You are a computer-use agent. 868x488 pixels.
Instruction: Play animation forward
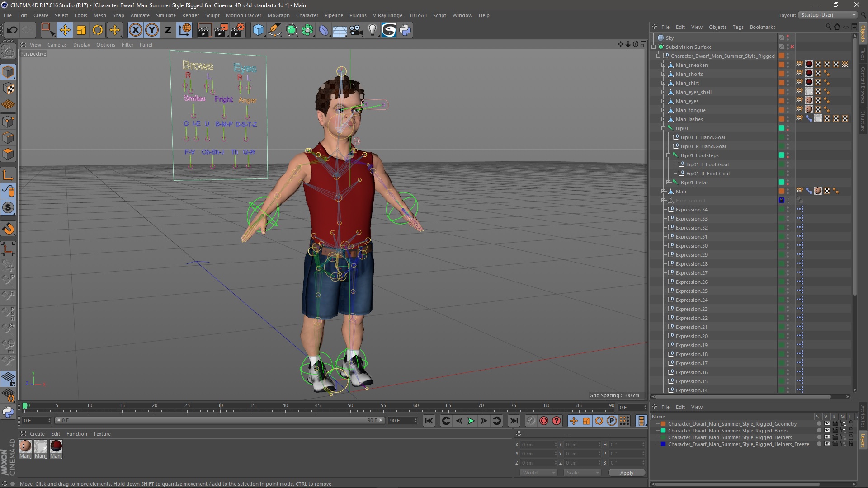coord(471,421)
